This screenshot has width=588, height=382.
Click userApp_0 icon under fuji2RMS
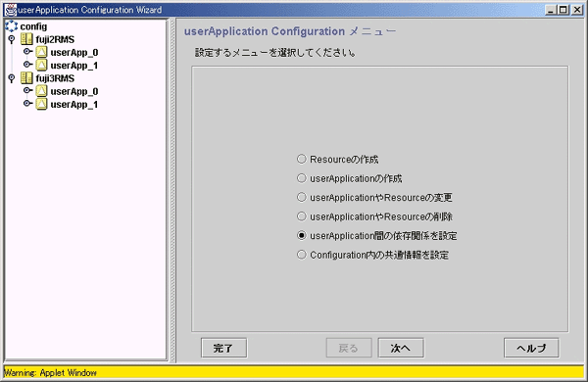41,52
